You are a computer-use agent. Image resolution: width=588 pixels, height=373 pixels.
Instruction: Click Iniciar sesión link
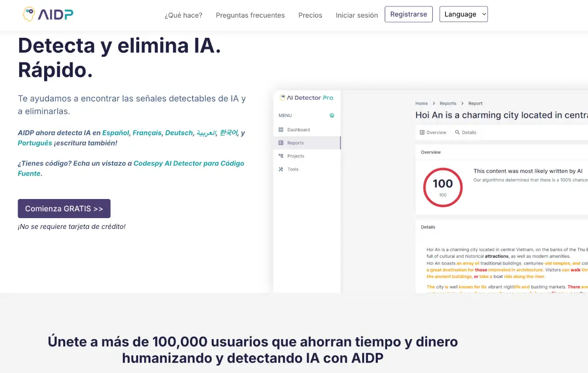click(x=357, y=15)
